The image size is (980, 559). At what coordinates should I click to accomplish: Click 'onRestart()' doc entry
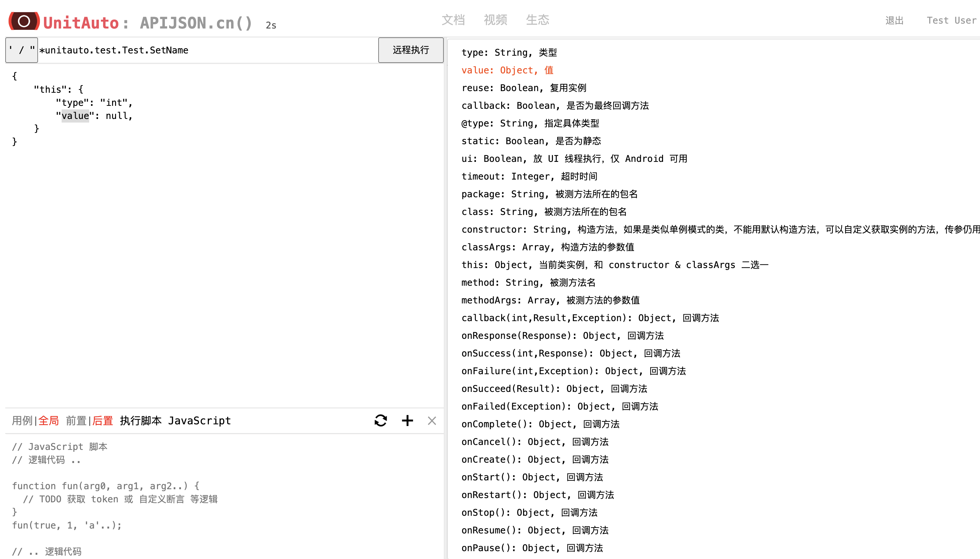coord(538,494)
